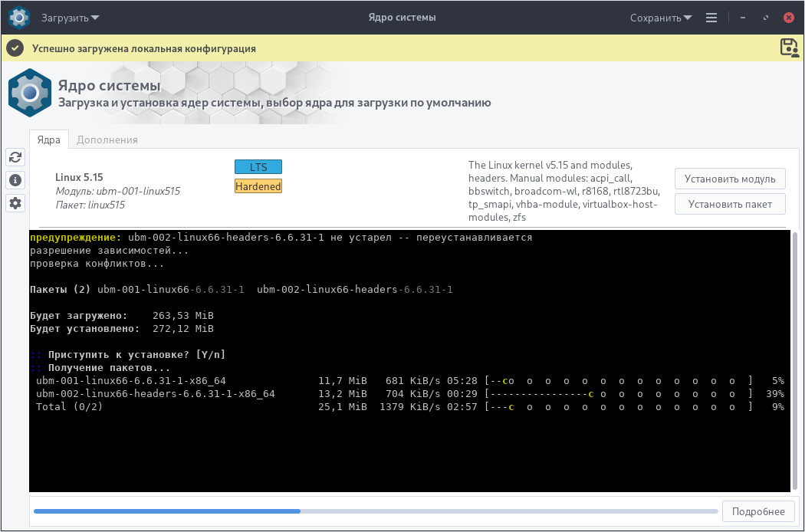
Task: Click Установить пакет for Linux 5.15
Action: click(x=730, y=204)
